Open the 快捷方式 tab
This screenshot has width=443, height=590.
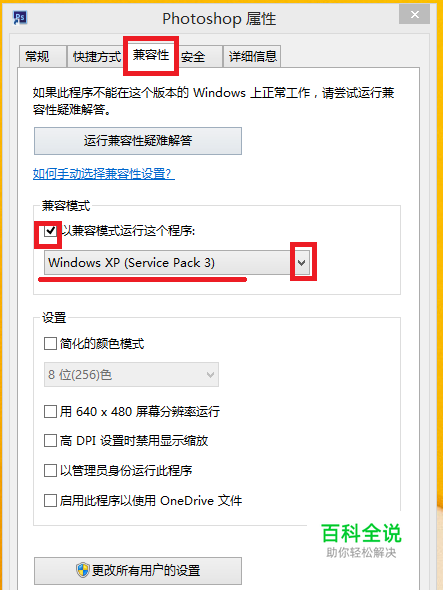pyautogui.click(x=96, y=57)
